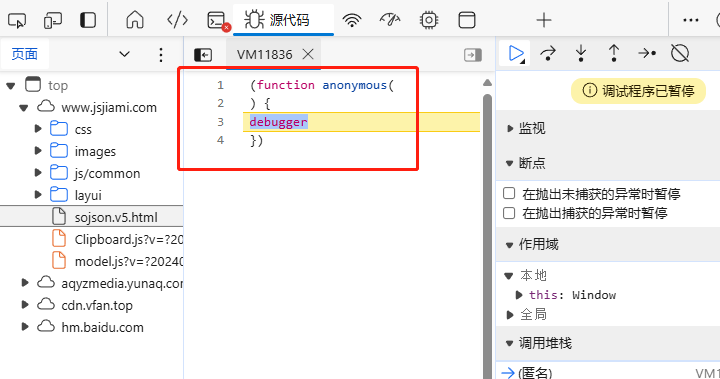Toggle the DevTools sidebar dock icon
Viewport: 720px width, 379px height.
(88, 20)
